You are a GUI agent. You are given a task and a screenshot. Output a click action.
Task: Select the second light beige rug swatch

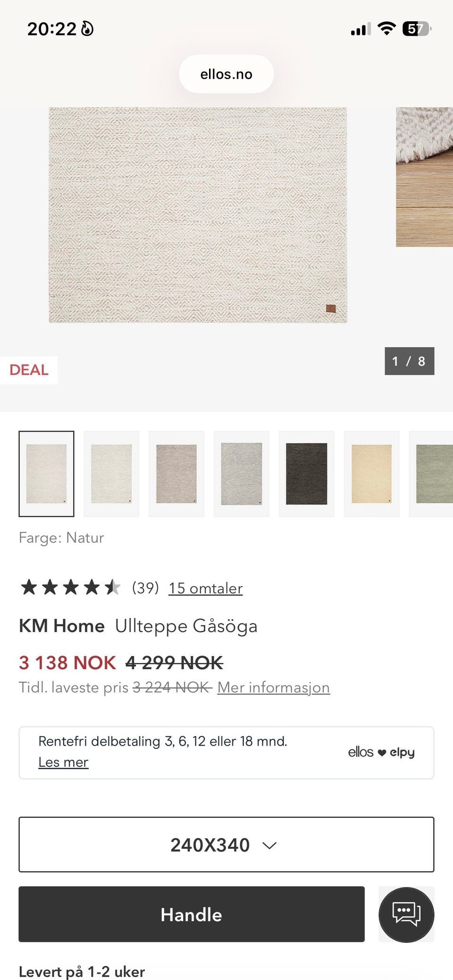click(x=111, y=473)
